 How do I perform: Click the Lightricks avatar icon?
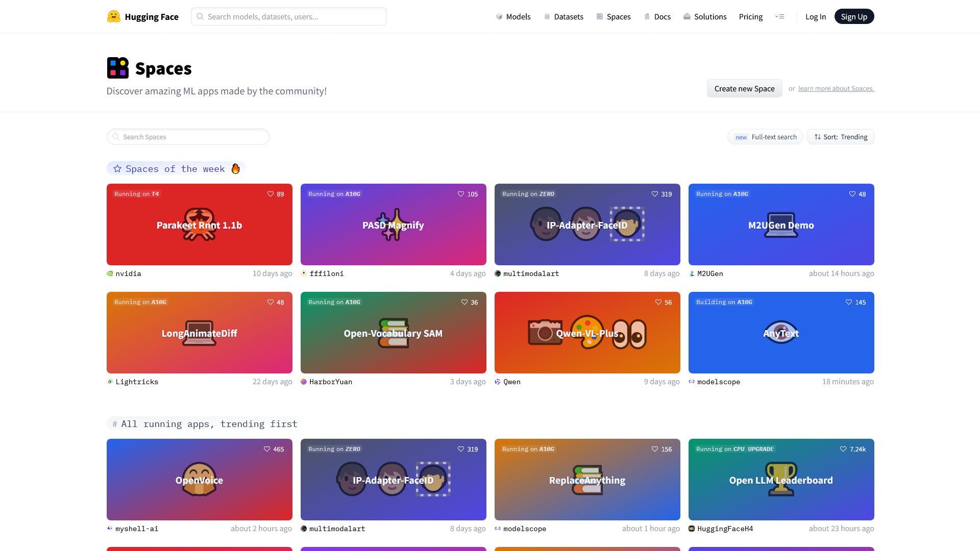[110, 382]
